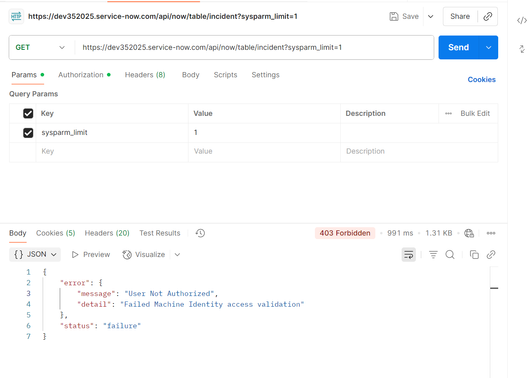Screen dimensions: 532x378
Task: Click line number 2 in response gutter
Action: click(28, 283)
